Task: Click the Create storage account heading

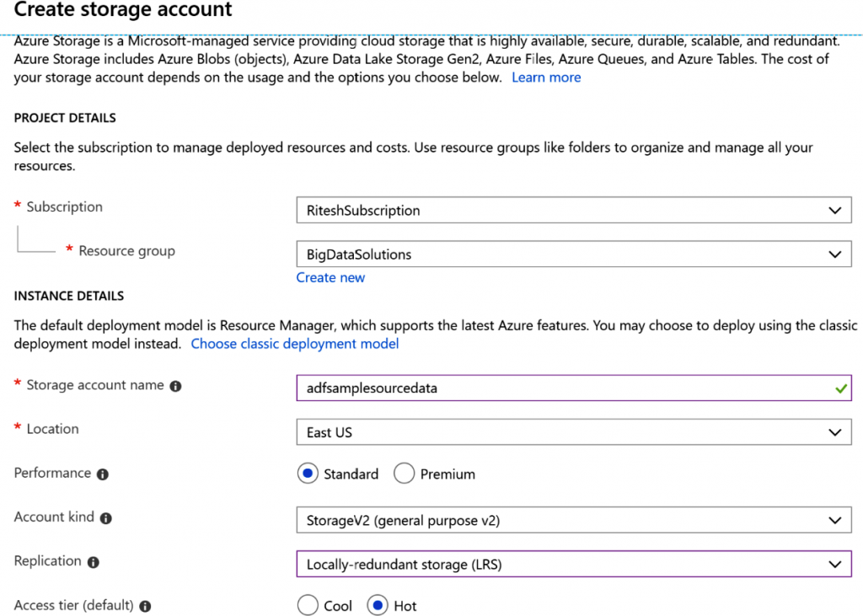Action: click(123, 11)
